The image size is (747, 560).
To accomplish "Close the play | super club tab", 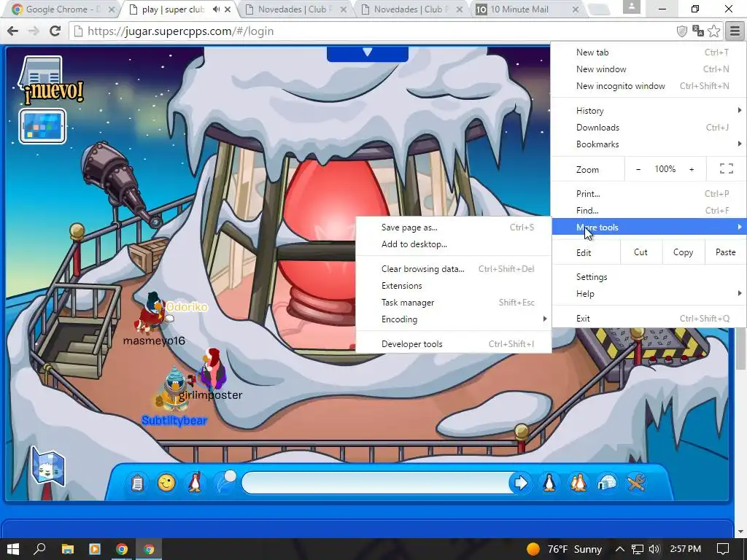I will point(228,9).
